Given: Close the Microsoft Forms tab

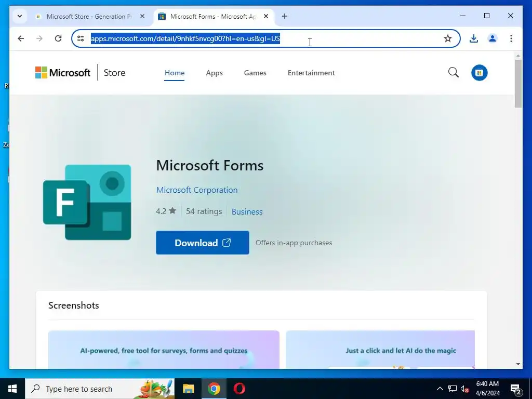Looking at the screenshot, I should click(266, 16).
